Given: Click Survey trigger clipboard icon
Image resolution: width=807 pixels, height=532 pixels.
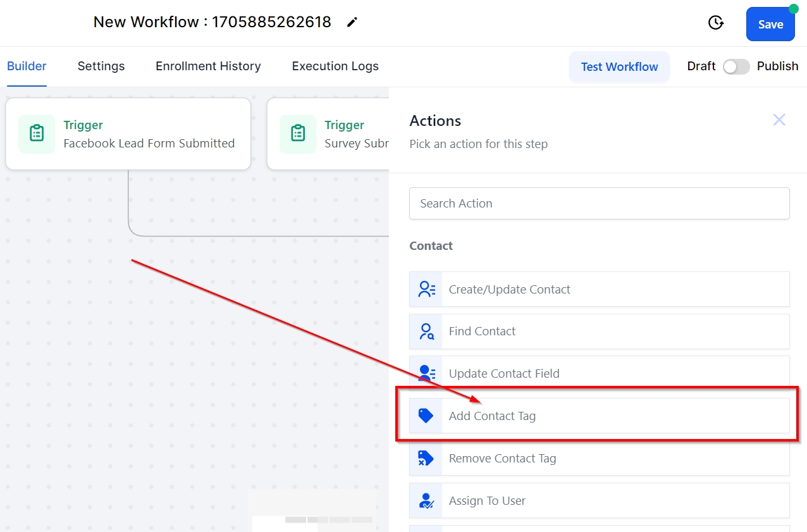Looking at the screenshot, I should pos(298,134).
